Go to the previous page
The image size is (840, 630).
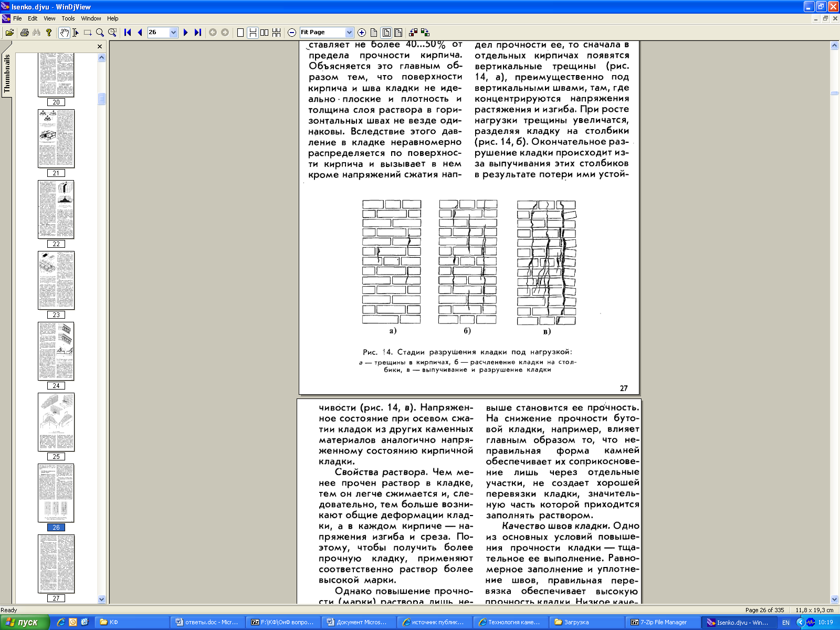[x=140, y=33]
